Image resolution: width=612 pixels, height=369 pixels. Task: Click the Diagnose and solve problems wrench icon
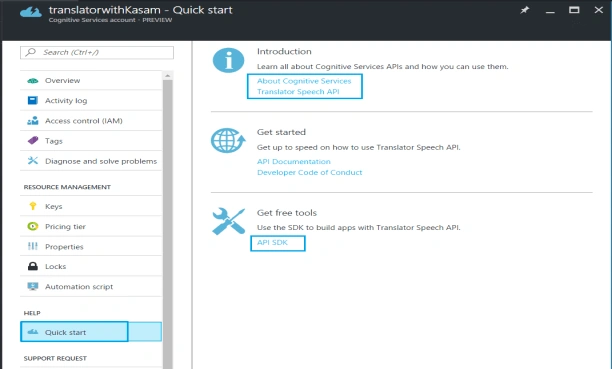pyautogui.click(x=33, y=160)
